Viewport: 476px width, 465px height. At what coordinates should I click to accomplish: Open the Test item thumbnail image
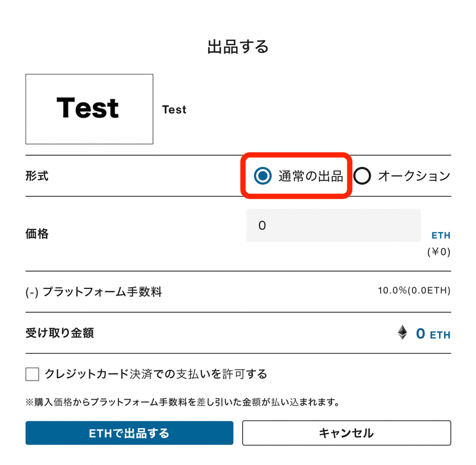click(x=89, y=109)
